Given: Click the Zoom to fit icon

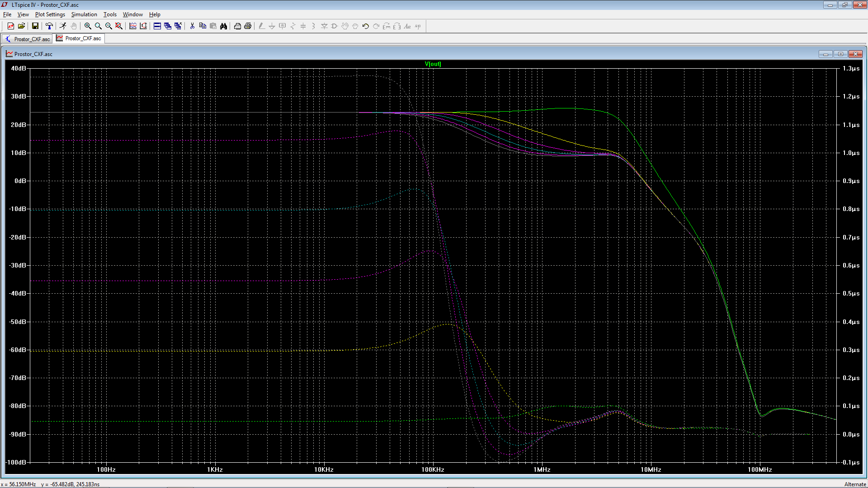Looking at the screenshot, I should coord(119,26).
